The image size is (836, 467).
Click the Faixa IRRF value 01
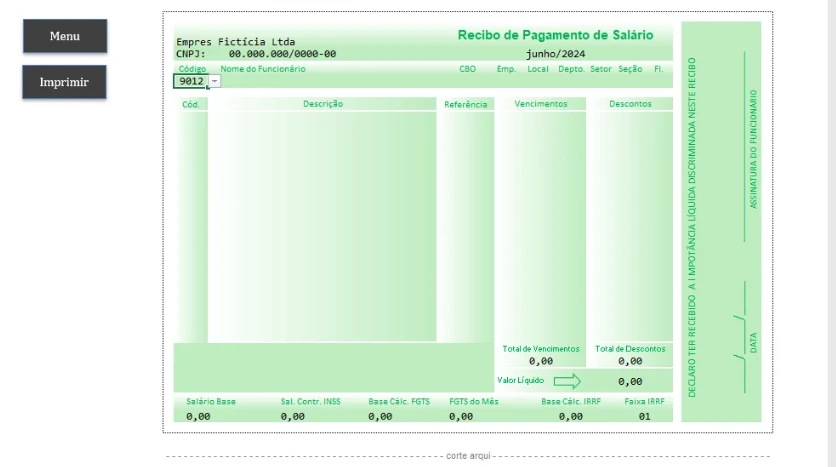pyautogui.click(x=644, y=416)
